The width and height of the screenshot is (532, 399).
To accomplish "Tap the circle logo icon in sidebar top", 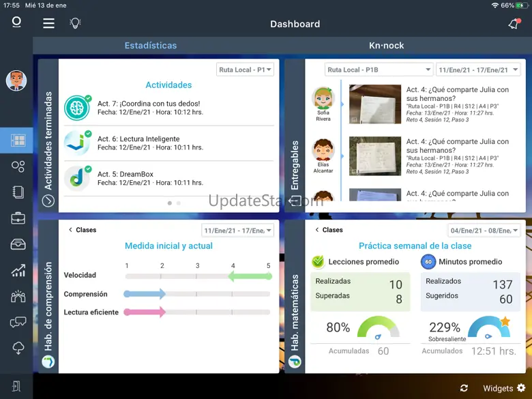I will click(16, 22).
